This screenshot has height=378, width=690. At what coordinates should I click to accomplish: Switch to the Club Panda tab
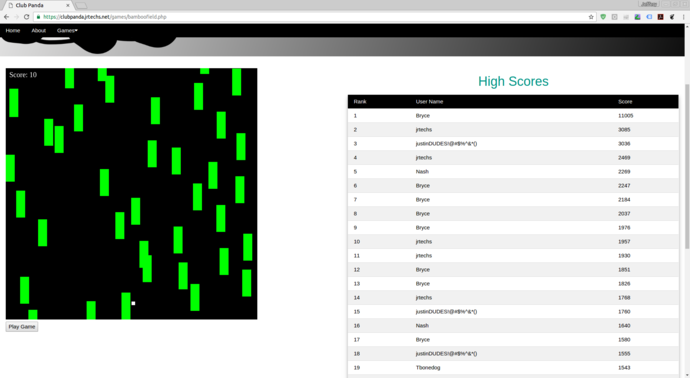click(x=37, y=5)
